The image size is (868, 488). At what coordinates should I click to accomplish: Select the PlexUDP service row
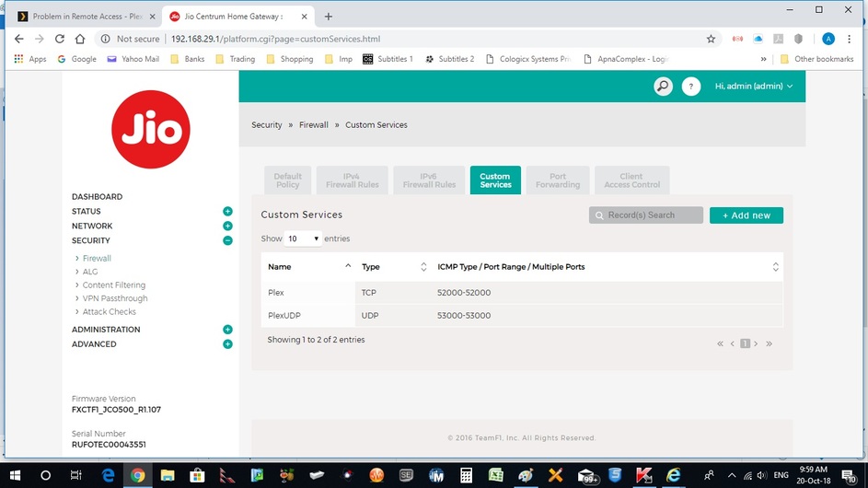click(x=522, y=316)
